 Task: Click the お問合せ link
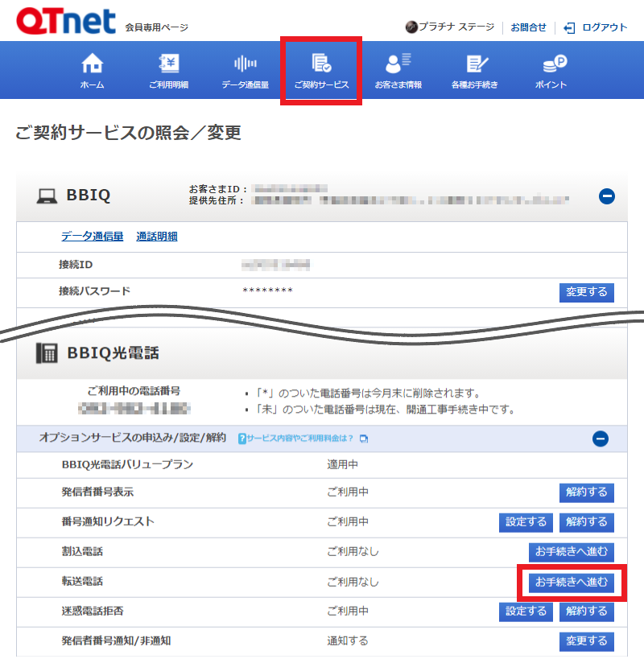(528, 27)
